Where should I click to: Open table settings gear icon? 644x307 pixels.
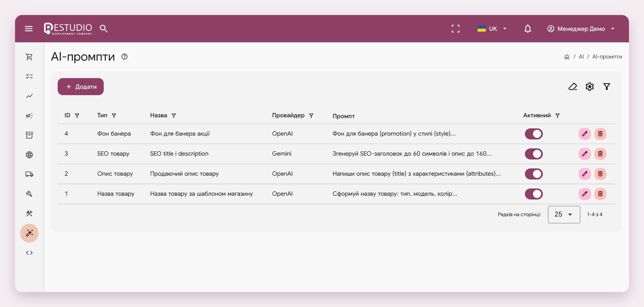590,87
